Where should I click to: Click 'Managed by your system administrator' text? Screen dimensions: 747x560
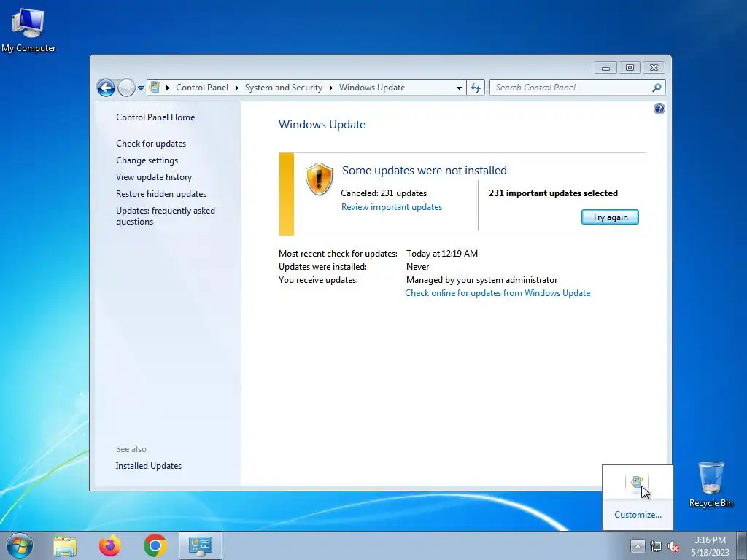481,280
